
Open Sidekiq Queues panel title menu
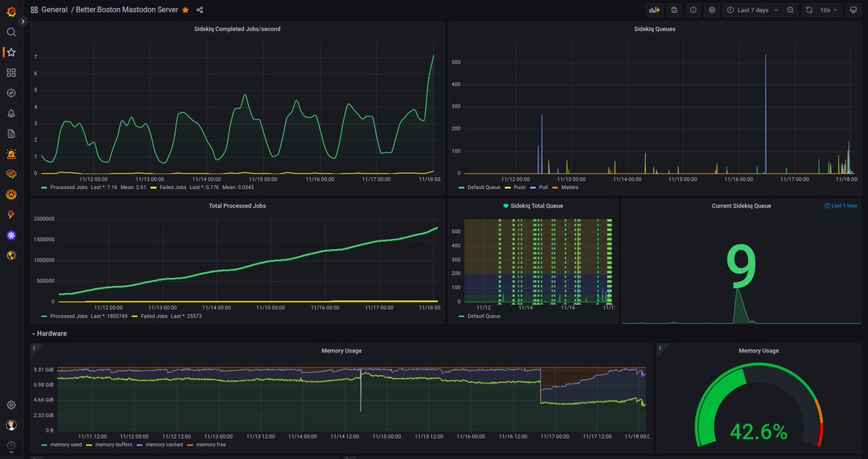click(x=655, y=29)
